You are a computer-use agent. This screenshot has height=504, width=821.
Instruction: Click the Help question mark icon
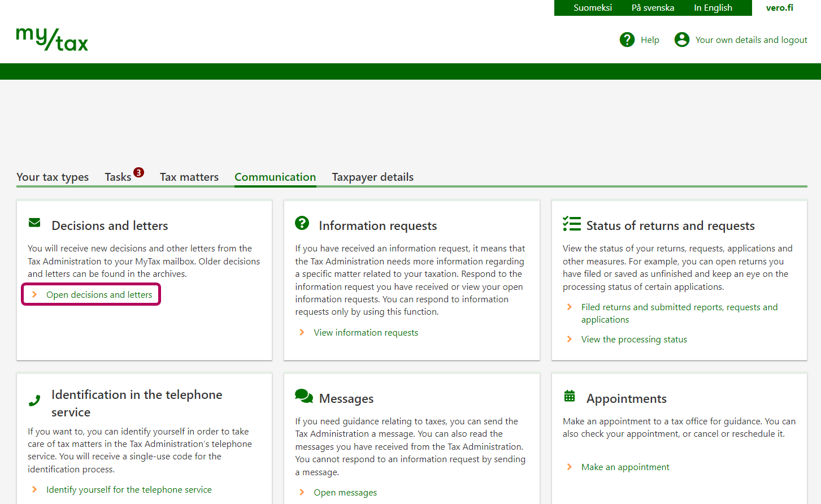[627, 40]
